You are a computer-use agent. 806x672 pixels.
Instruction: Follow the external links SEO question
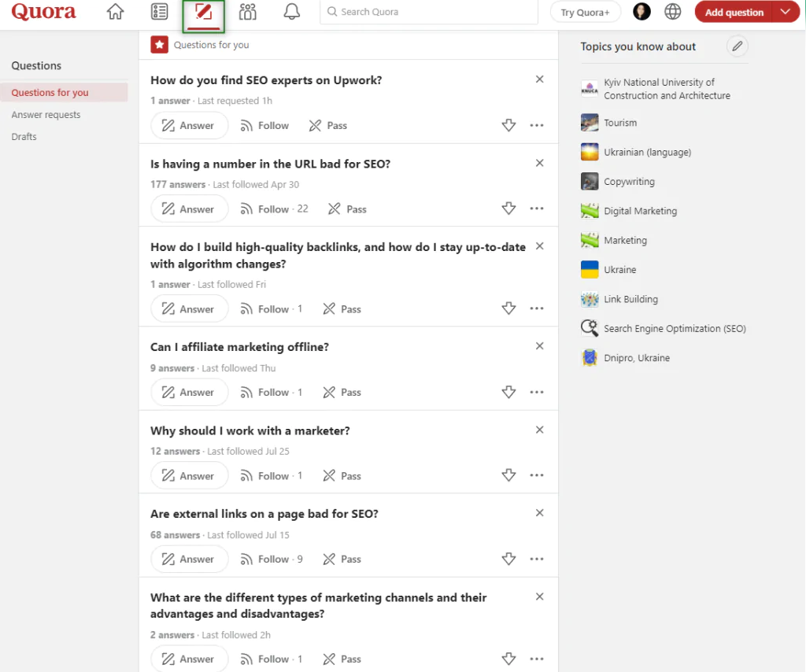272,559
